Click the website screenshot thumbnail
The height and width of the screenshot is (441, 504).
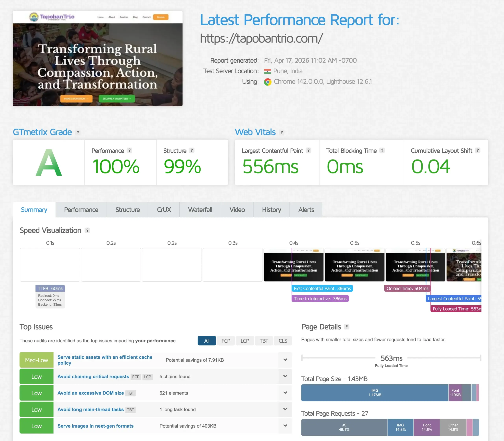[98, 58]
